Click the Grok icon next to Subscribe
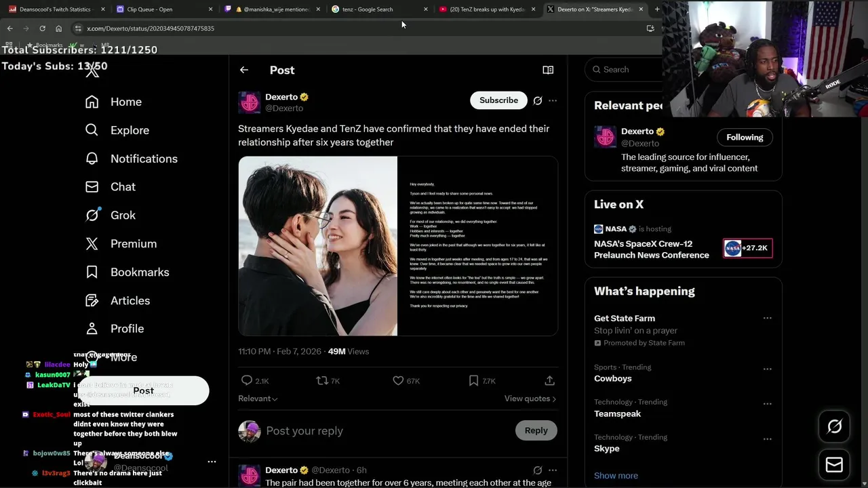 click(538, 100)
